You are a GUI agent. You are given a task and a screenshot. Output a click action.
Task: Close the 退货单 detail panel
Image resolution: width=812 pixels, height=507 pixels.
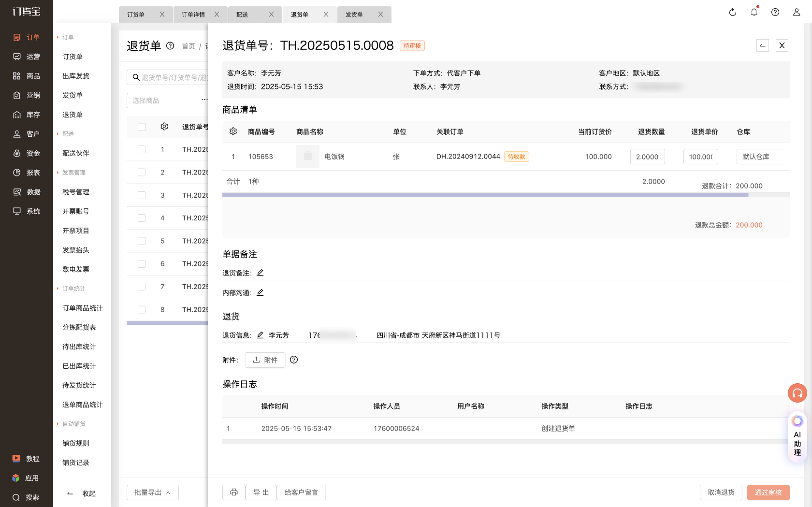782,45
